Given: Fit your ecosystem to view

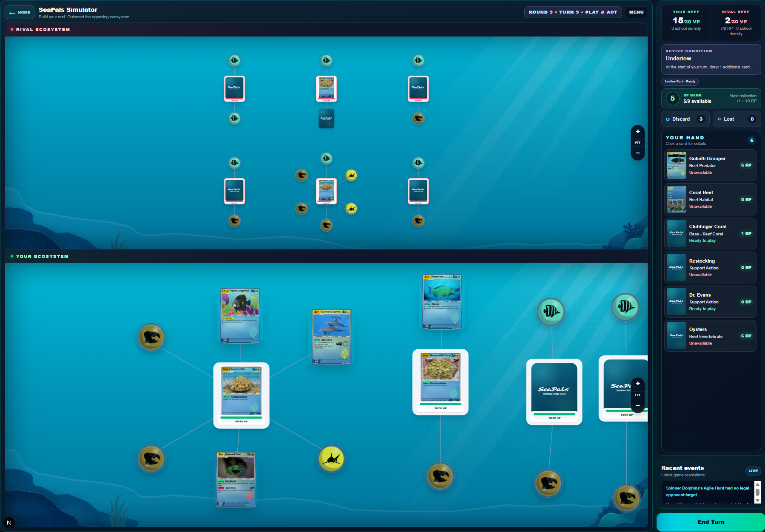Looking at the screenshot, I should point(637,395).
